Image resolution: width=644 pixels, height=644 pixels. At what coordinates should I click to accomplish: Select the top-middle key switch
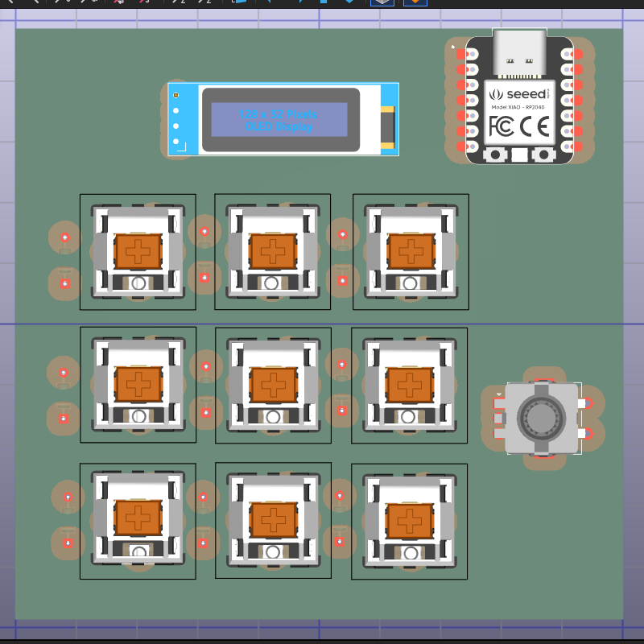273,251
